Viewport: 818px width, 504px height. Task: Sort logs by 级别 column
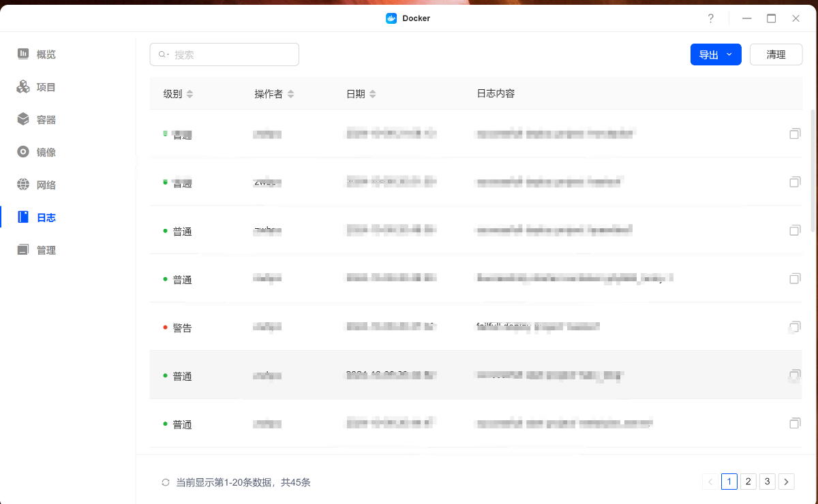(x=190, y=94)
